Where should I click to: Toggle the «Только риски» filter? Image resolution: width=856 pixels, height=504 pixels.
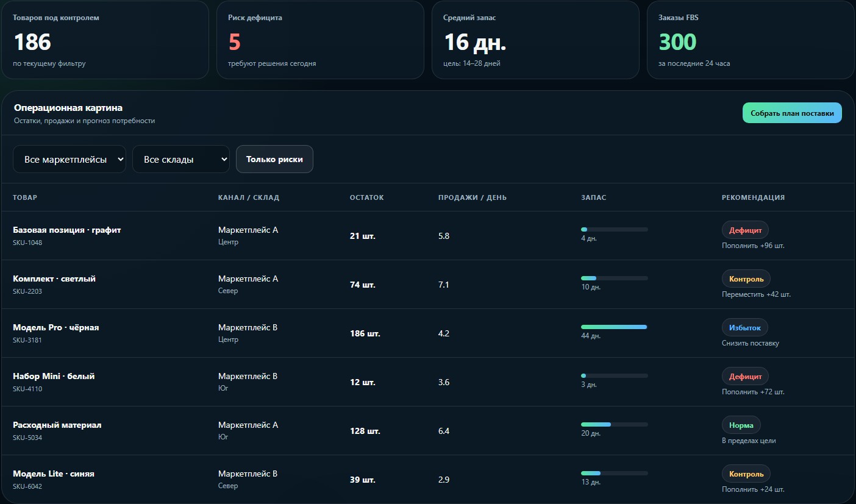(x=274, y=159)
